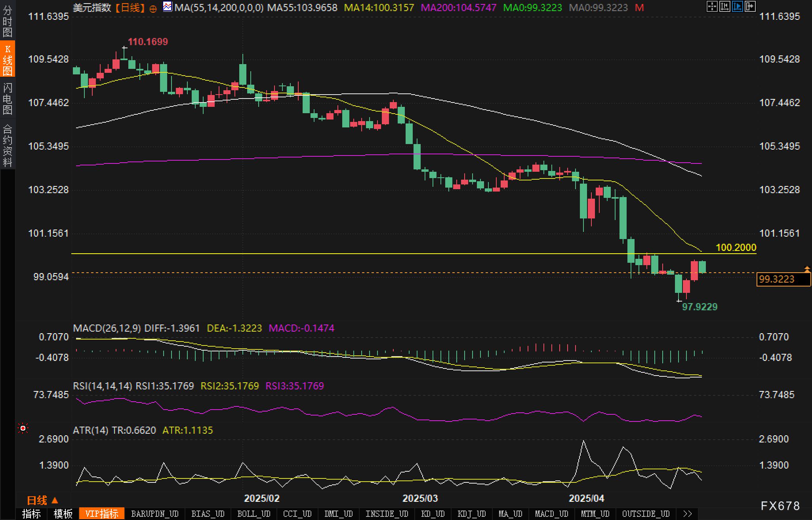The height and width of the screenshot is (520, 812).
Task: Click the red sun icon at left edge
Action: click(23, 428)
